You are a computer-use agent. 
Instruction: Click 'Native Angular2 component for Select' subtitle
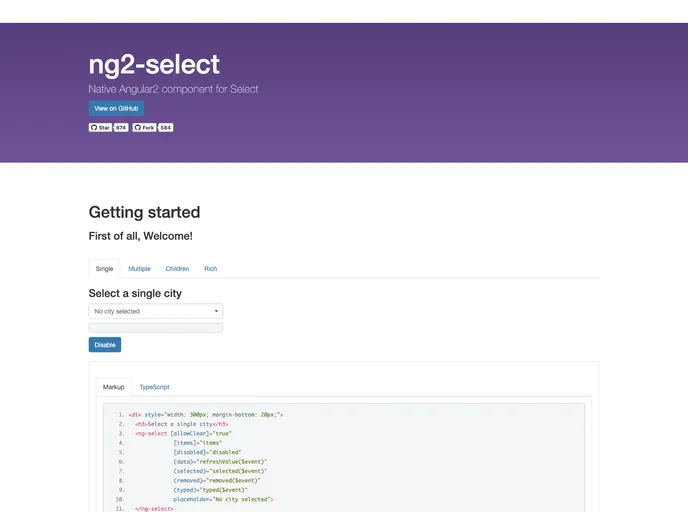[173, 89]
